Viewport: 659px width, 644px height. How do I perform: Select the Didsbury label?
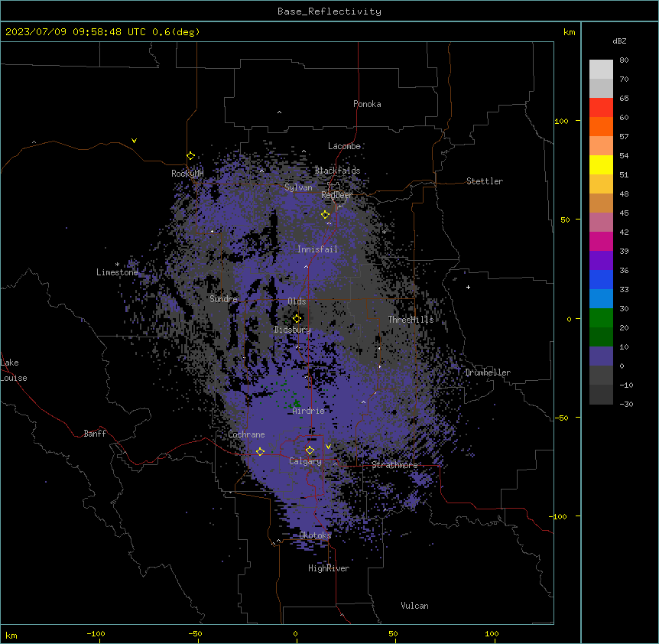(x=293, y=330)
